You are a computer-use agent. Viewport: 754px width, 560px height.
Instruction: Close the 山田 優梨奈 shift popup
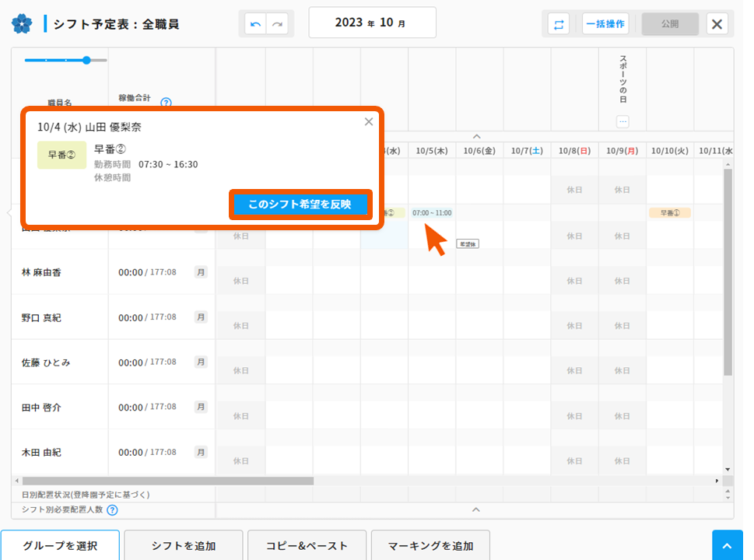click(369, 121)
